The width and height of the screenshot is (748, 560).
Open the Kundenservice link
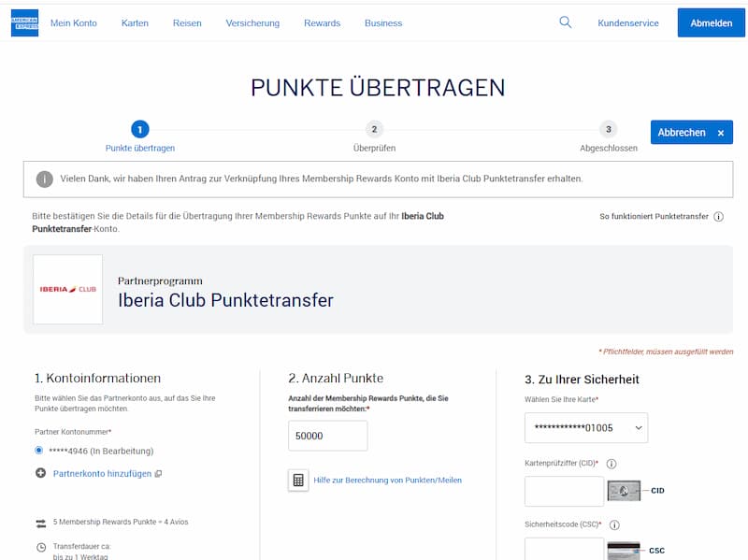[627, 22]
